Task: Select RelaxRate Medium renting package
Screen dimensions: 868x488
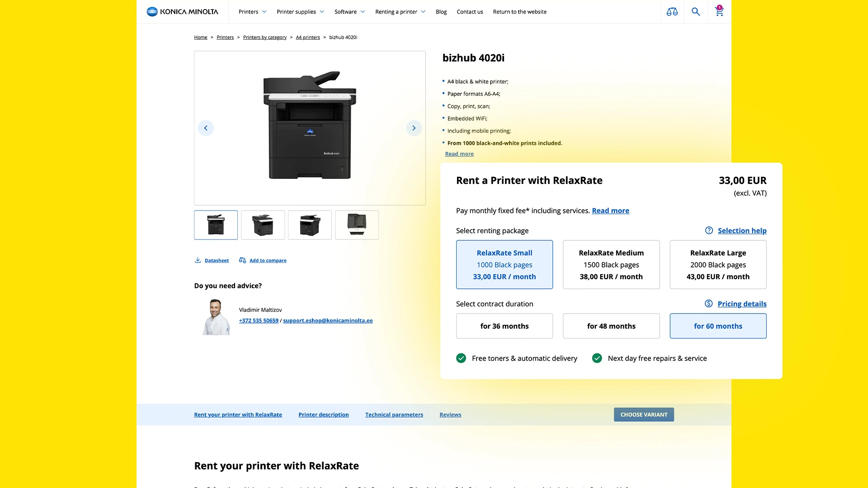Action: [611, 264]
